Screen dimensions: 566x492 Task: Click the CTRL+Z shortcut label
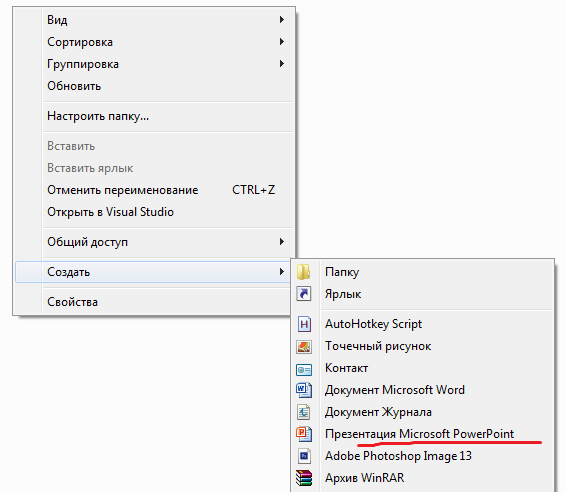pyautogui.click(x=253, y=190)
